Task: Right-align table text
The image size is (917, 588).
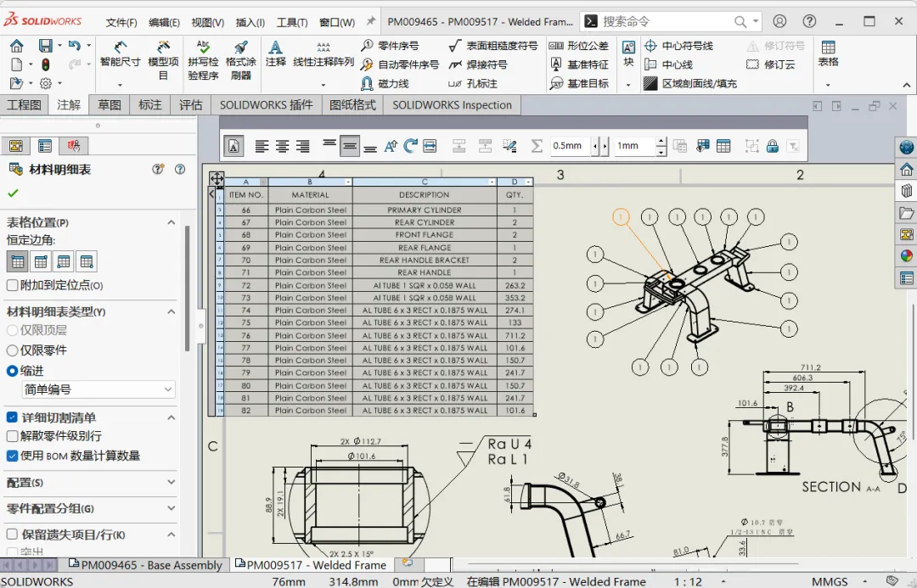Action: tap(302, 146)
